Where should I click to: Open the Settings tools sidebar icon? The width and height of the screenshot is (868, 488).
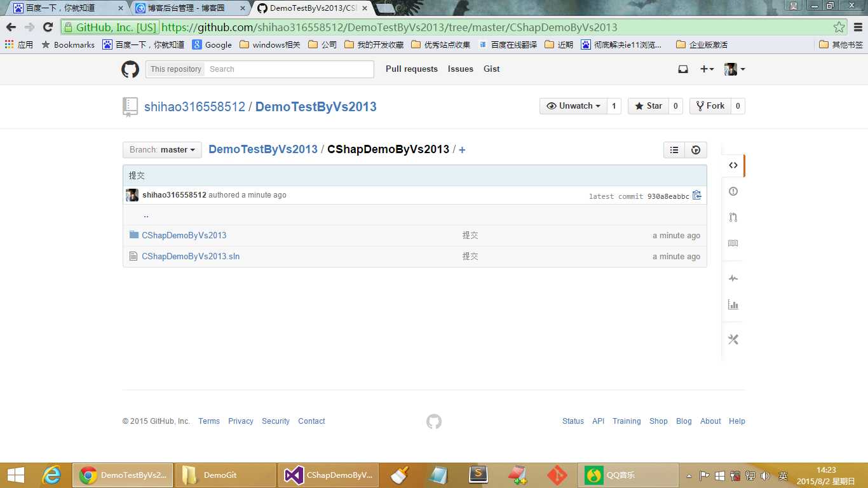tap(733, 339)
